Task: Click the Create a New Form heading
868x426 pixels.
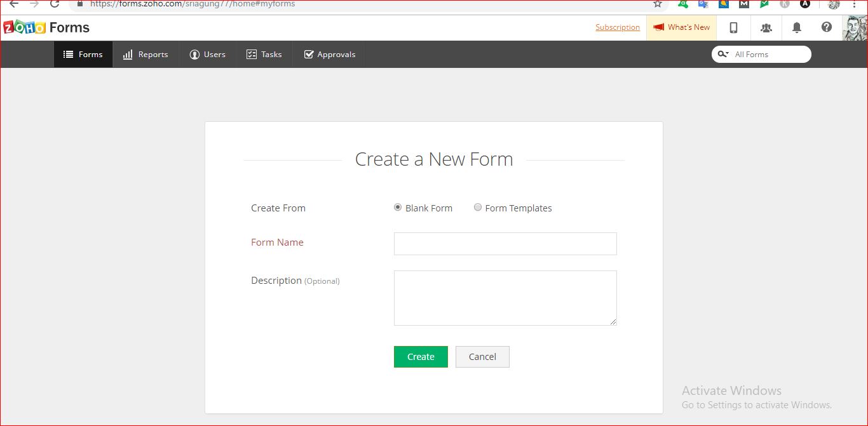Action: click(x=434, y=159)
